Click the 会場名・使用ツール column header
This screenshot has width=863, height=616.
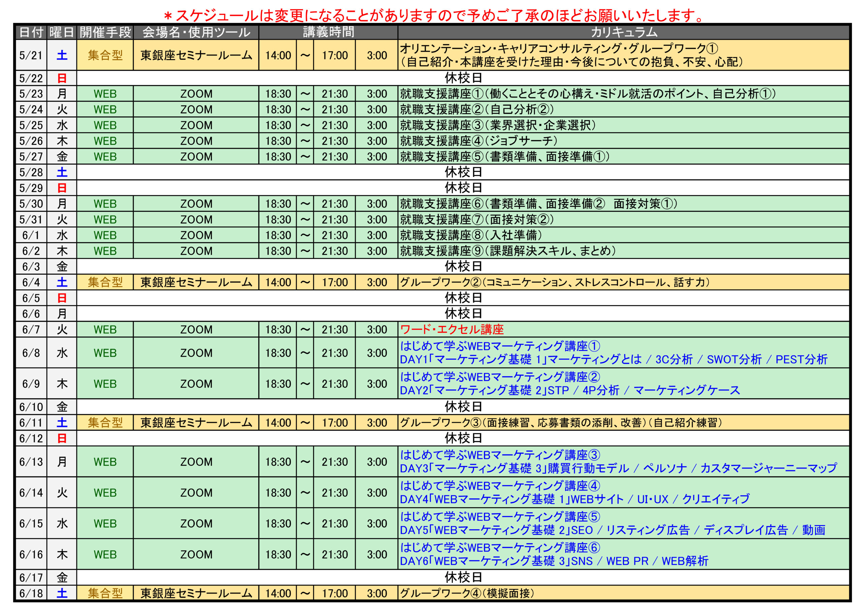pos(196,32)
